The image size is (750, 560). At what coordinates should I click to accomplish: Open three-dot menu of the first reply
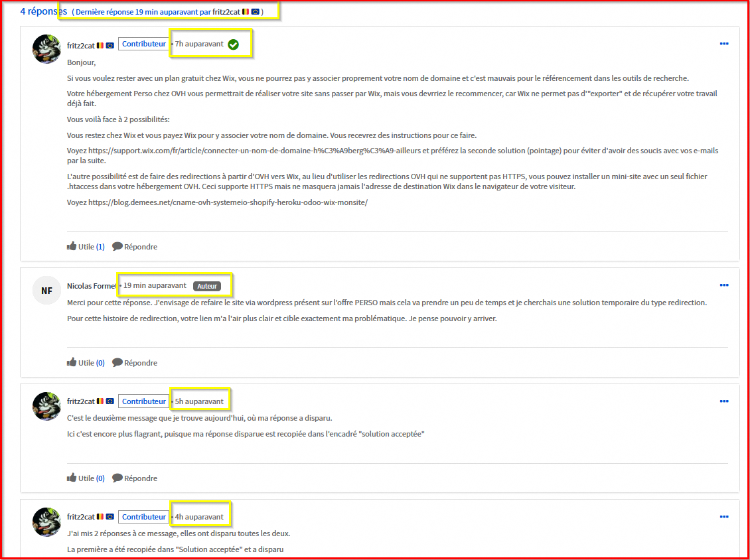[723, 44]
